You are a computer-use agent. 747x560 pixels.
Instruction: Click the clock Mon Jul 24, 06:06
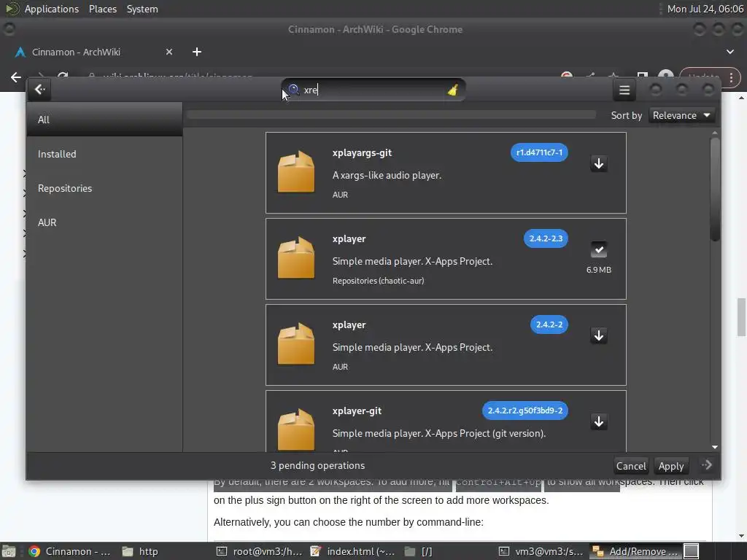(705, 9)
